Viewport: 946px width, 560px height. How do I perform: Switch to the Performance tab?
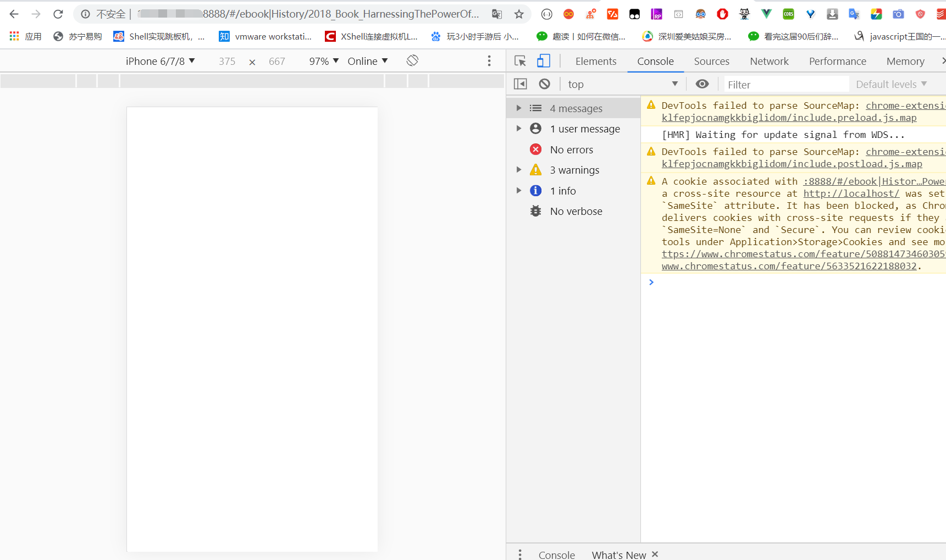837,61
